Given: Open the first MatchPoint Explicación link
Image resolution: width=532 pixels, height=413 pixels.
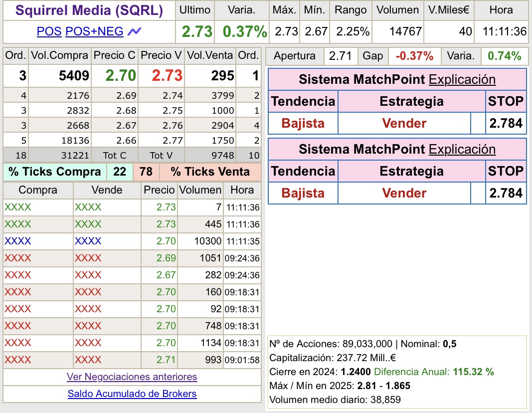Looking at the screenshot, I should 462,79.
